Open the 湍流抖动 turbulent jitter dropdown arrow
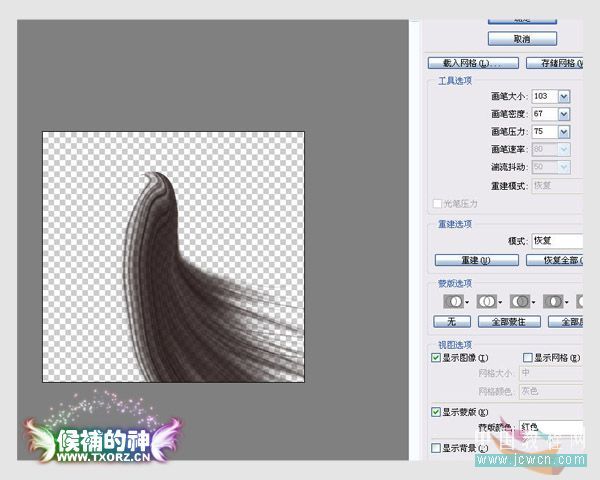This screenshot has height=480, width=600. point(564,167)
